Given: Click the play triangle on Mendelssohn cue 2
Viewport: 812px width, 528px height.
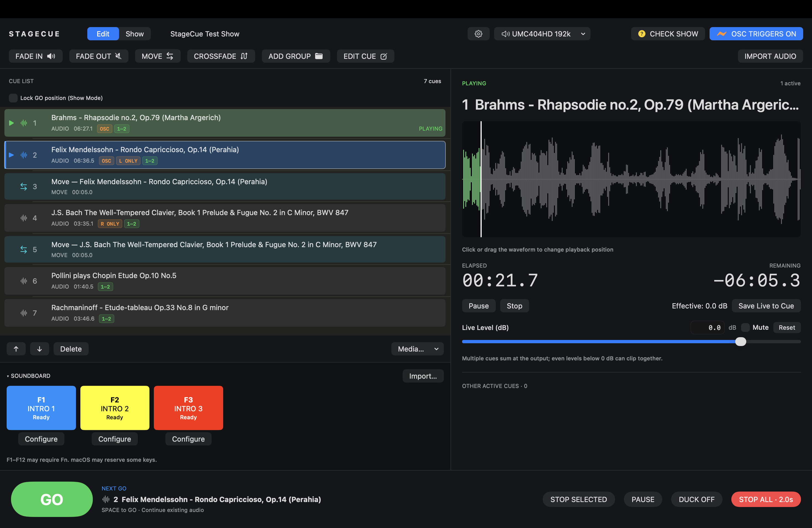Looking at the screenshot, I should (x=11, y=155).
